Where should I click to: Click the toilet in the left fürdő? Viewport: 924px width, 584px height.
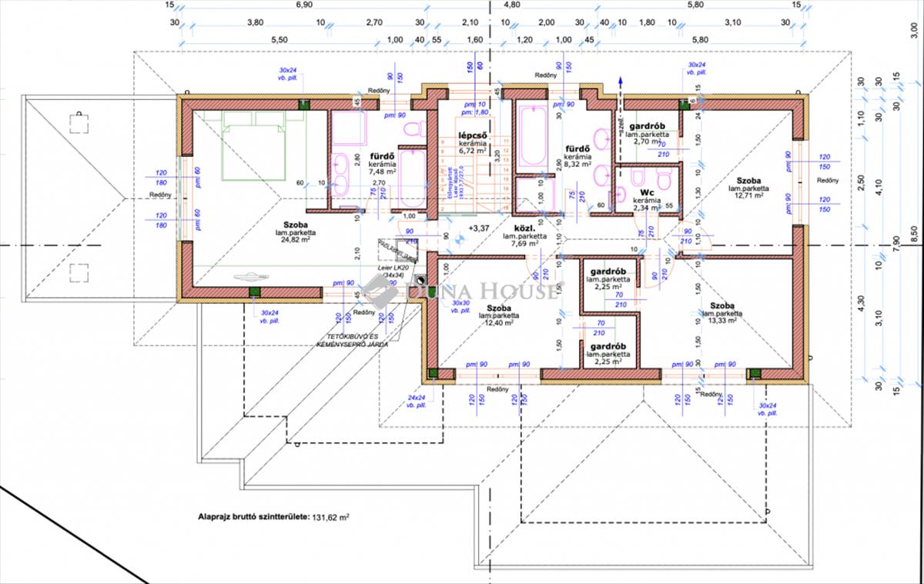click(413, 128)
